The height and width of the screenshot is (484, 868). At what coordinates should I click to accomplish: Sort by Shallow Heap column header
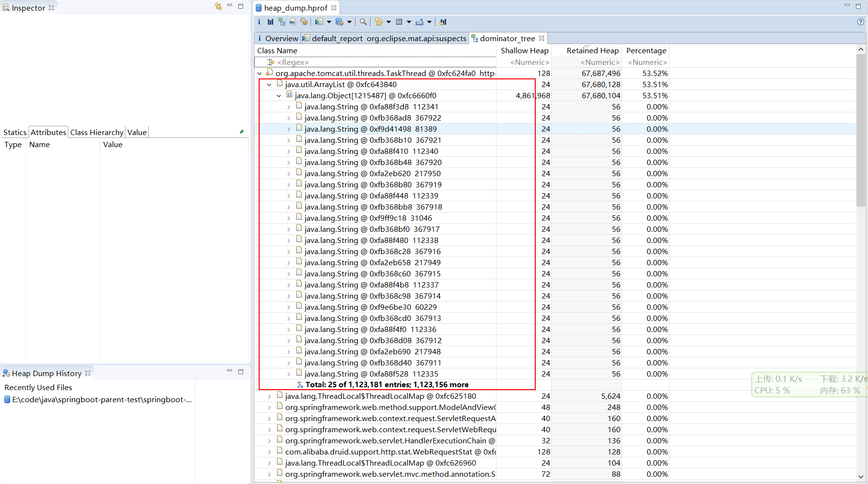click(524, 50)
